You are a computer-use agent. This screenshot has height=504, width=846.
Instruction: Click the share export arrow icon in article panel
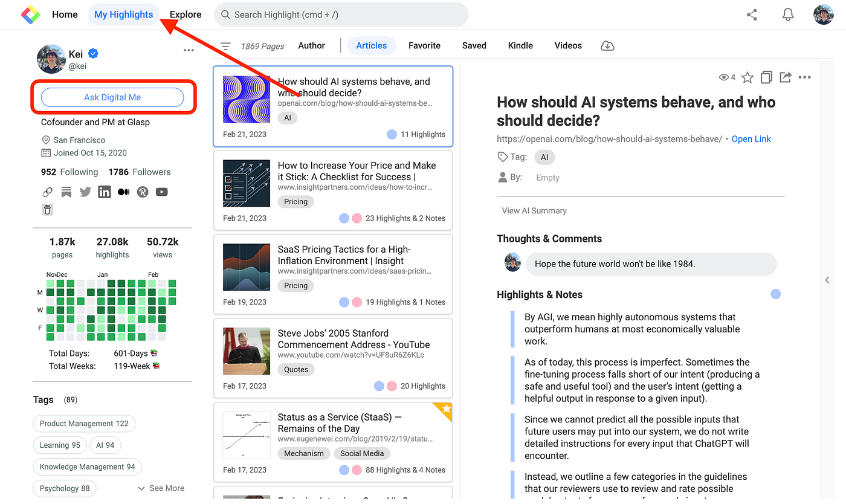pos(785,77)
